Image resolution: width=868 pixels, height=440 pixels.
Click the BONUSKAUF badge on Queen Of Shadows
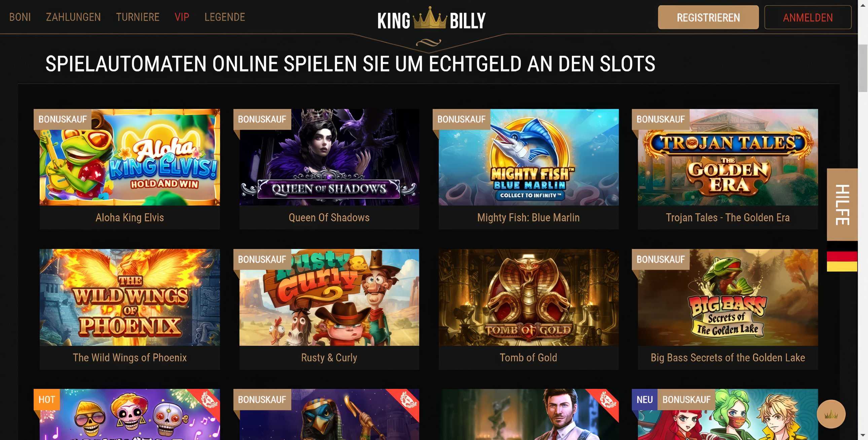[262, 119]
